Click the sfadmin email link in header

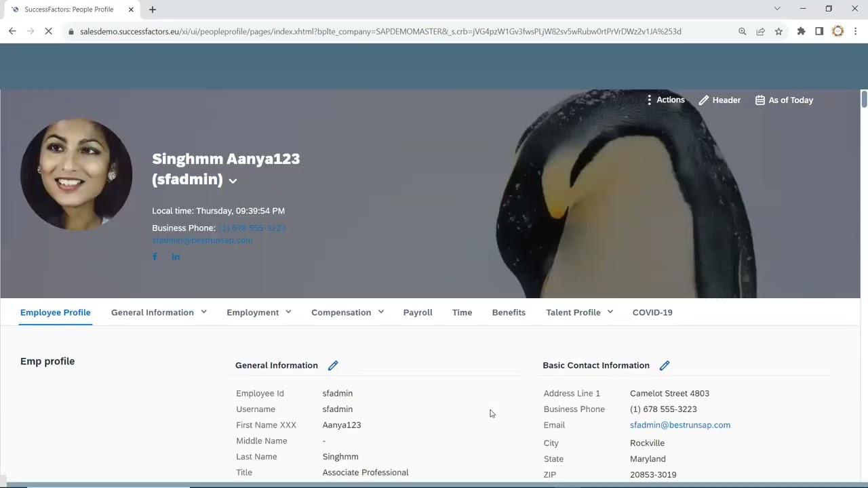click(x=202, y=240)
